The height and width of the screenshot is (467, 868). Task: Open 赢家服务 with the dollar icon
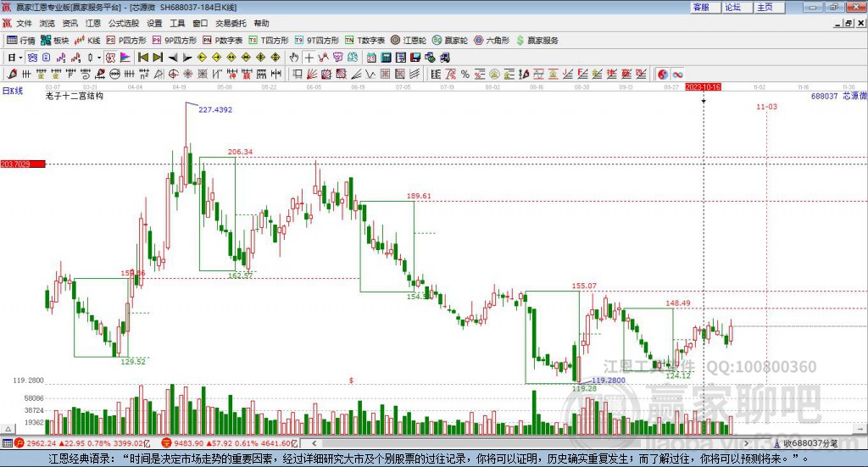[x=537, y=41]
